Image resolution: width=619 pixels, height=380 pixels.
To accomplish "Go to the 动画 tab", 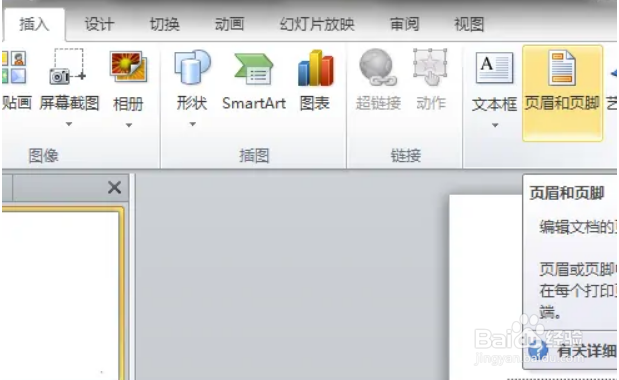I will click(x=229, y=24).
